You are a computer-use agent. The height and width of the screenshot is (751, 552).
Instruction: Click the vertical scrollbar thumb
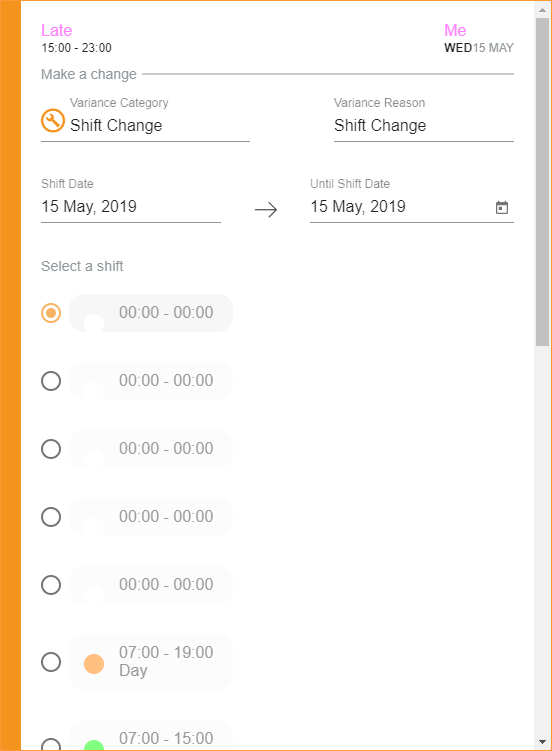click(x=542, y=182)
